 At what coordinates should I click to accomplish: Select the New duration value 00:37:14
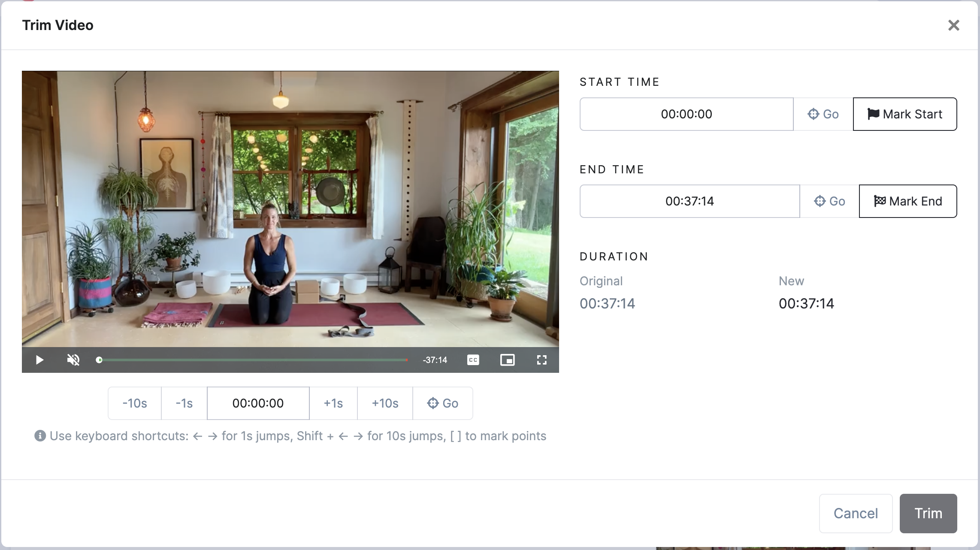tap(806, 303)
